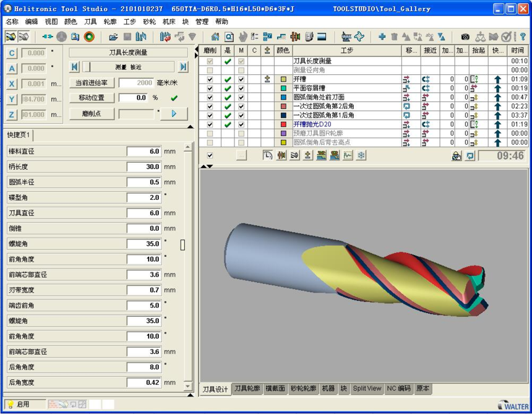
Task: Click the Z axis button
Action: 12,114
